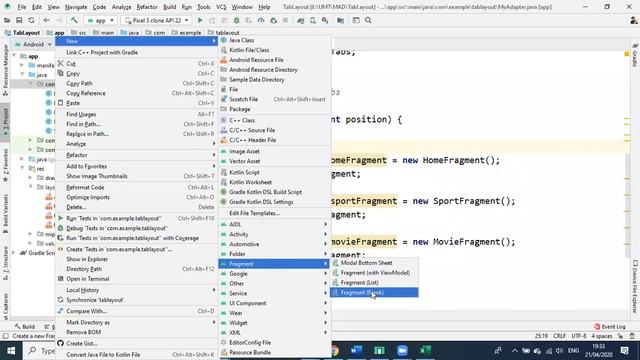
Task: Open the Build tool window tab
Action: coord(25,327)
